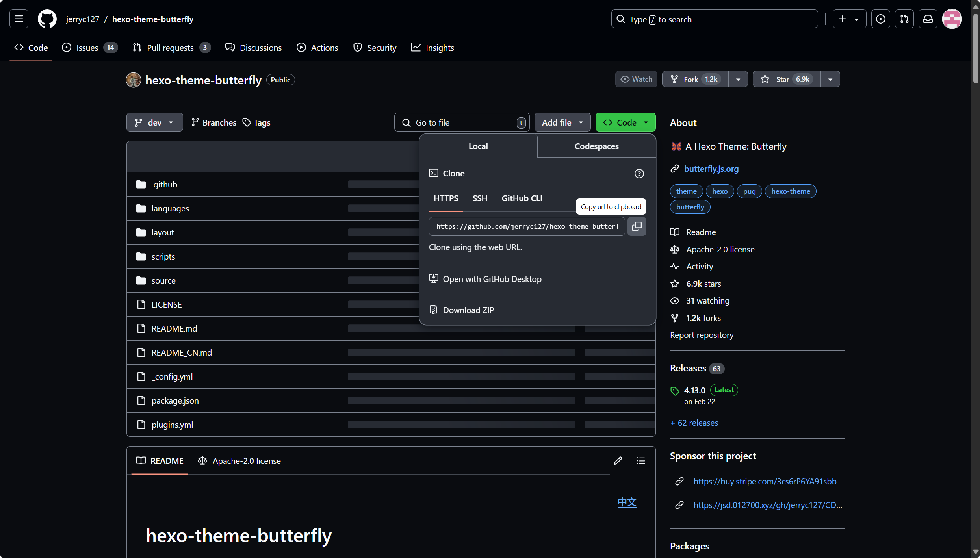
Task: Open the 31 watching link
Action: (707, 301)
